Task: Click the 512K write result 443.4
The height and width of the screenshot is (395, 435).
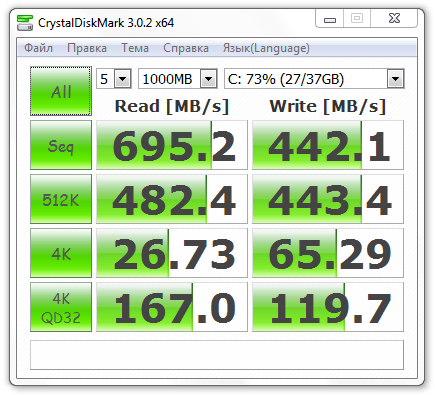Action: click(x=328, y=199)
